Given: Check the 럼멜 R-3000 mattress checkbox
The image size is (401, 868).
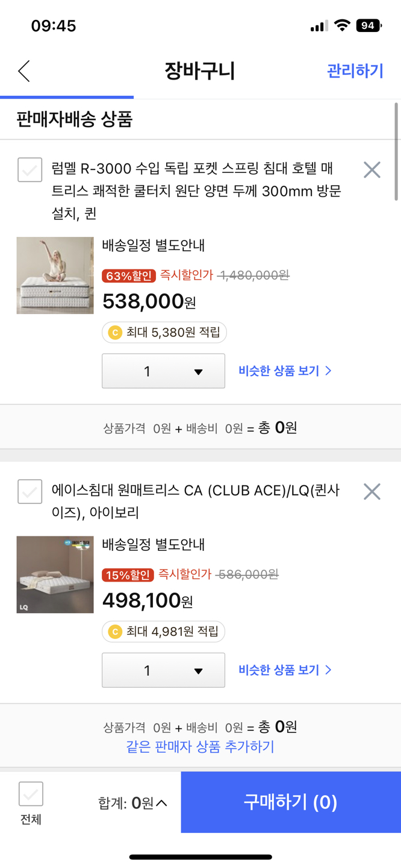Looking at the screenshot, I should coord(30,169).
